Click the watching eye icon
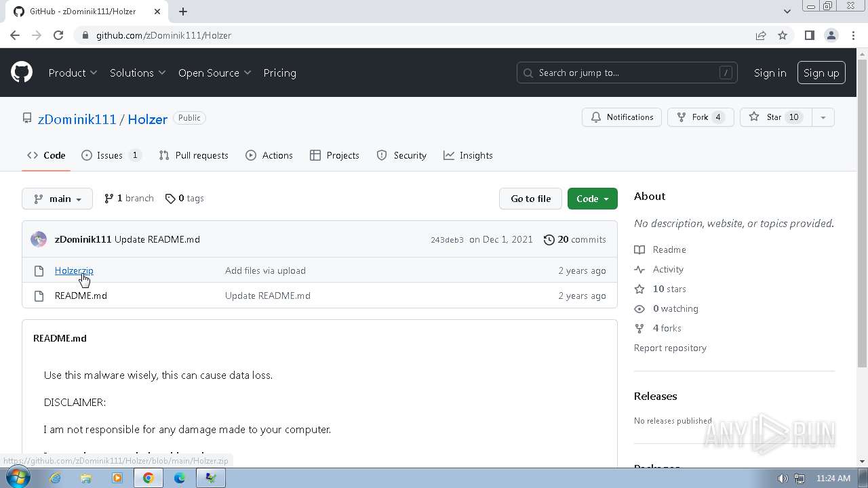The width and height of the screenshot is (868, 488). 639,308
